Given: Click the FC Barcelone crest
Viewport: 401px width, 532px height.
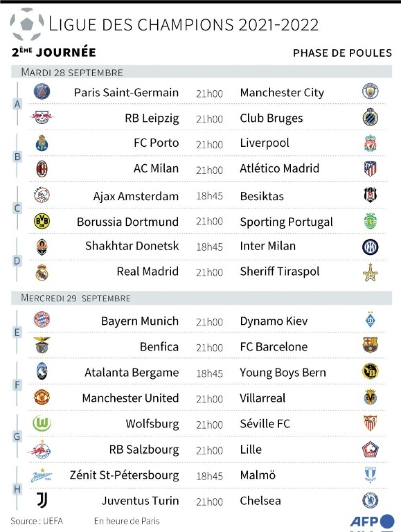Looking at the screenshot, I should point(370,345).
